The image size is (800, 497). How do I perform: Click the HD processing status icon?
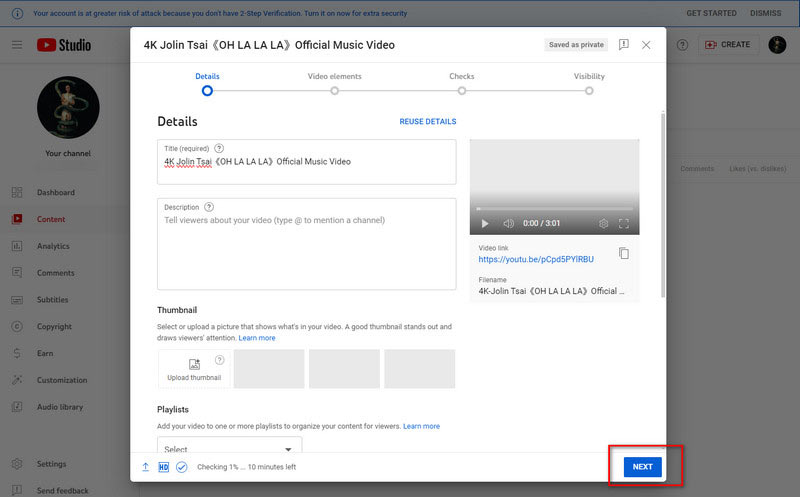click(163, 467)
